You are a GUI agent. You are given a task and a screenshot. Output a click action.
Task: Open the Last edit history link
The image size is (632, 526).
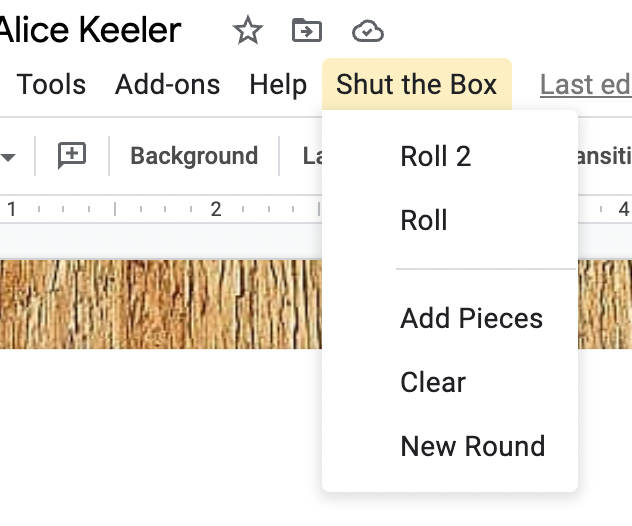(x=586, y=85)
